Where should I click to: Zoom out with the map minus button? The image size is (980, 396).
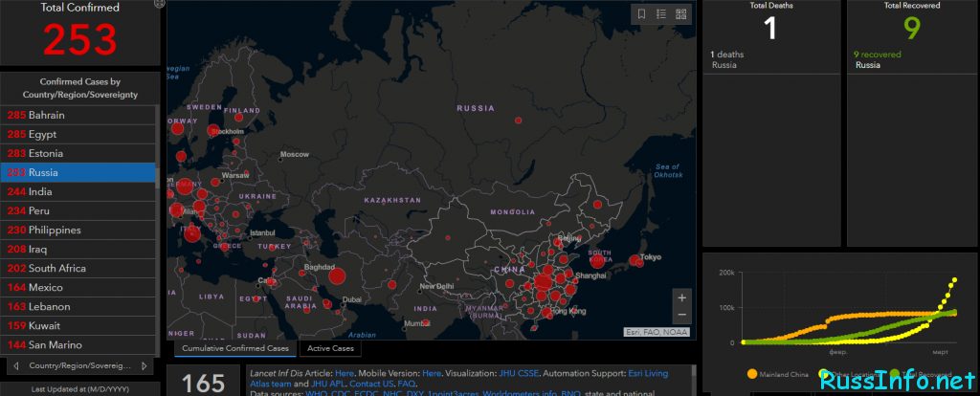681,315
